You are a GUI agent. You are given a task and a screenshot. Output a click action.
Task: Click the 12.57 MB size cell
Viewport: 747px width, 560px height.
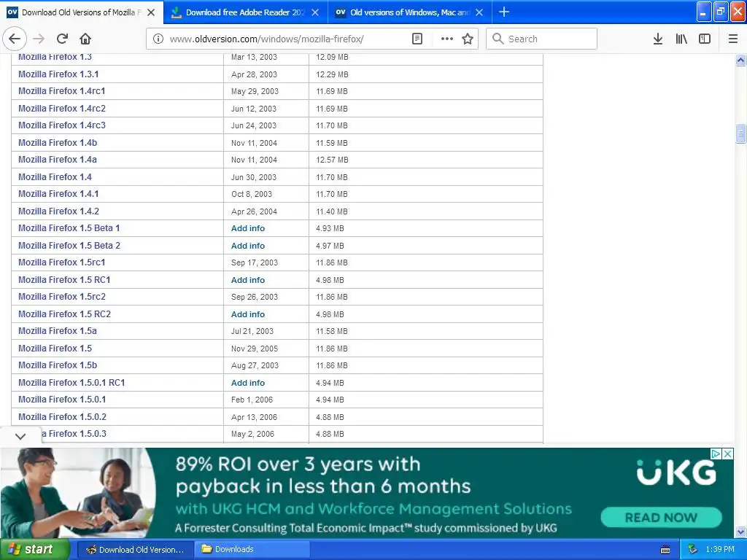click(332, 160)
